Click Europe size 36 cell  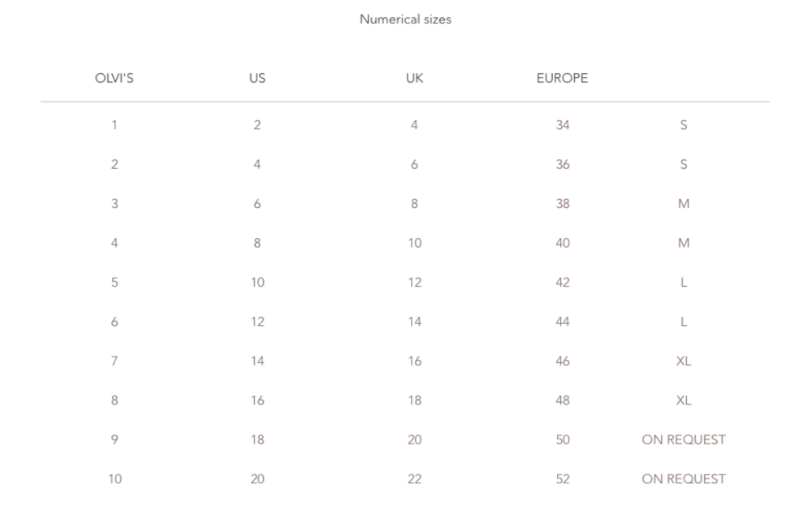tap(563, 164)
